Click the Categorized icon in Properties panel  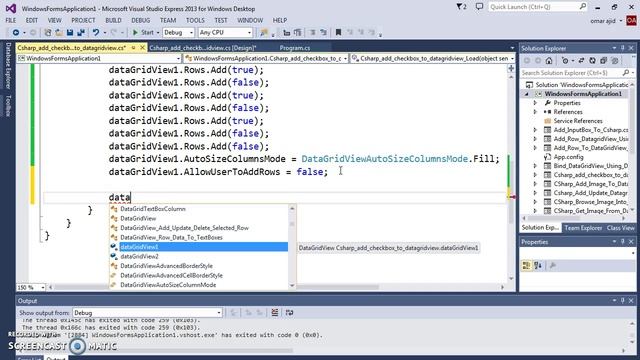pyautogui.click(x=526, y=266)
